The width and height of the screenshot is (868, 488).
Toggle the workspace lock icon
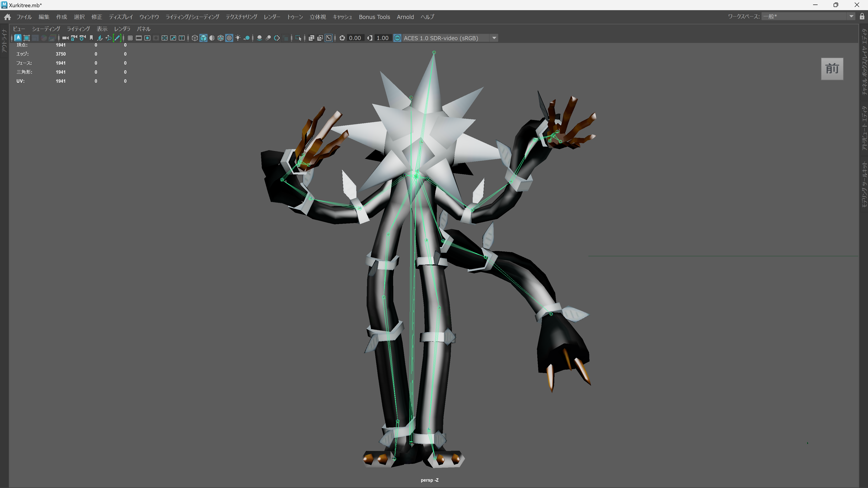862,16
